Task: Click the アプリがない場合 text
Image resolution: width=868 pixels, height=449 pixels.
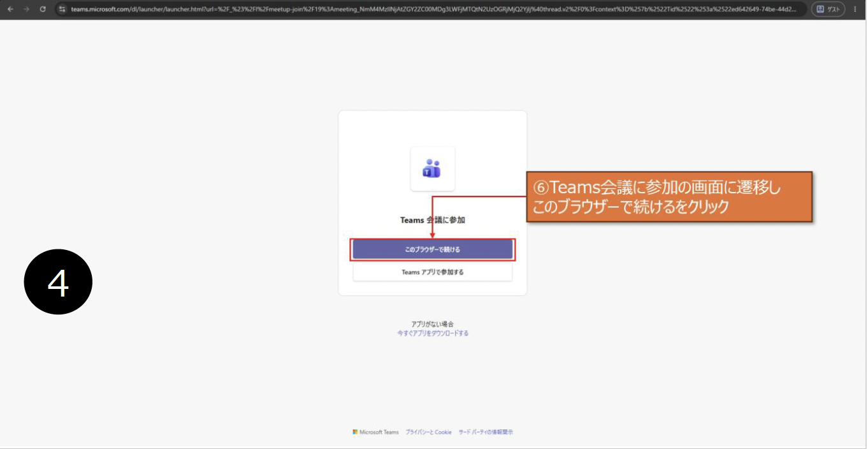Action: point(433,324)
